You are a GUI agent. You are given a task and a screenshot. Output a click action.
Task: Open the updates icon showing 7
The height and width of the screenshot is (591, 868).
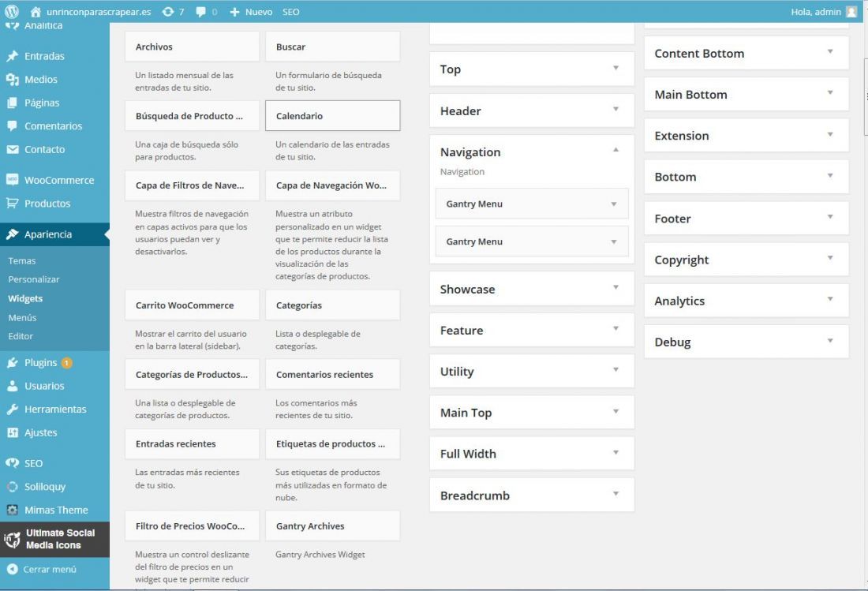(168, 12)
